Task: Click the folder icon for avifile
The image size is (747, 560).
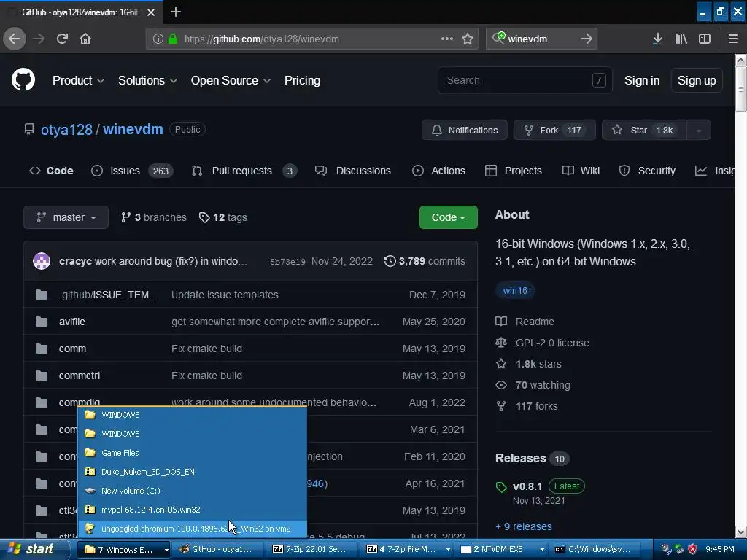Action: coord(42,322)
